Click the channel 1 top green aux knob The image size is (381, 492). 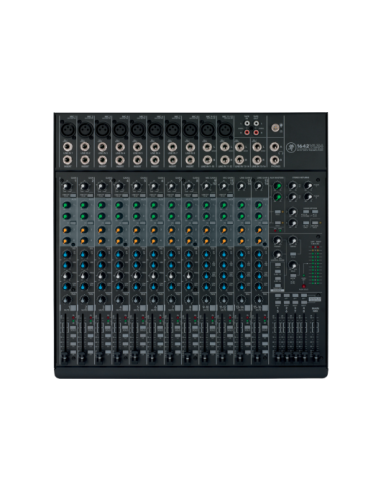67,205
